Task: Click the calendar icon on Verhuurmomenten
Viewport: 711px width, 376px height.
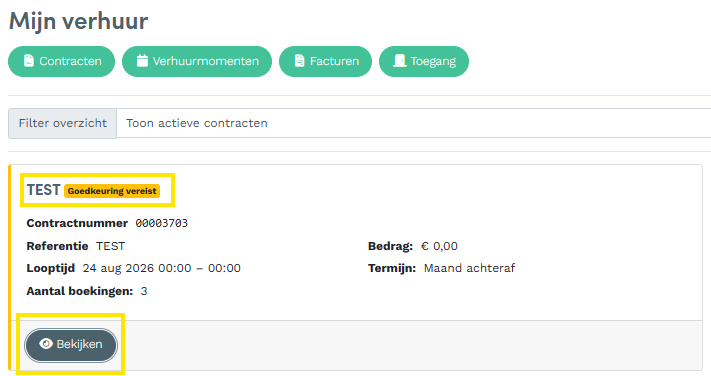Action: [x=142, y=61]
